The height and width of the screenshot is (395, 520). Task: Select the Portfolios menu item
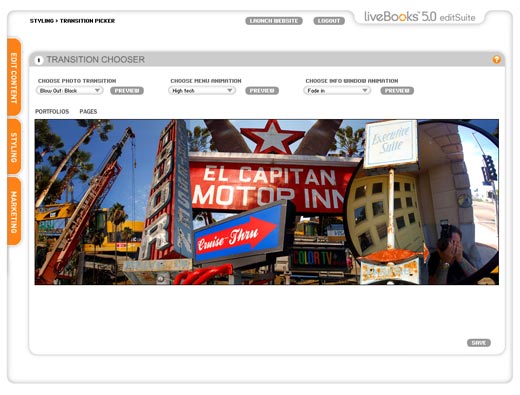52,111
